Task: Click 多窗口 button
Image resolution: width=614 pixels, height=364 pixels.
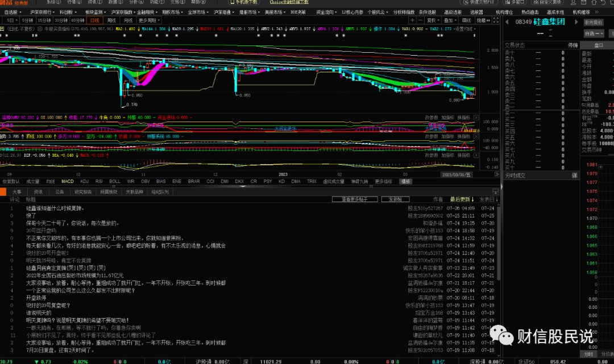Action: (x=514, y=2)
